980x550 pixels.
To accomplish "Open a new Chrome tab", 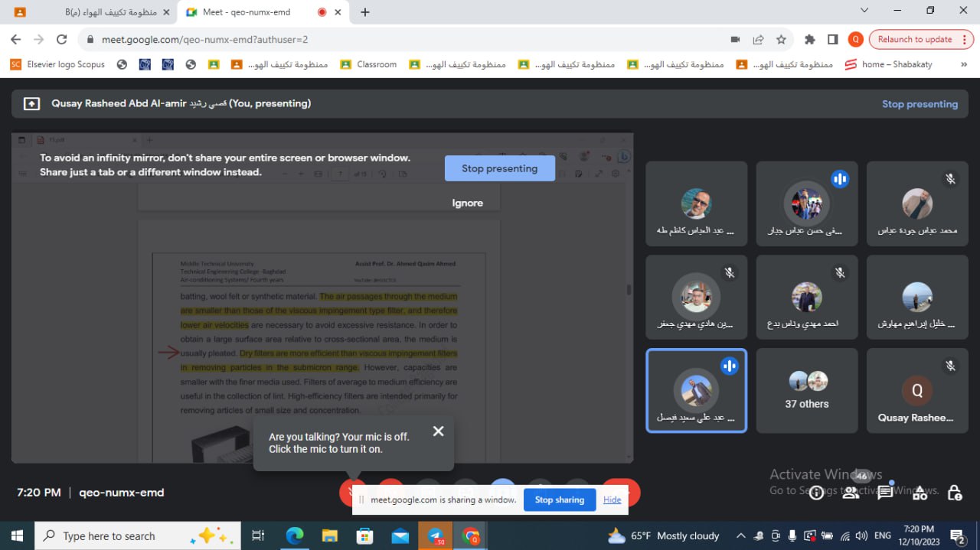I will tap(365, 12).
